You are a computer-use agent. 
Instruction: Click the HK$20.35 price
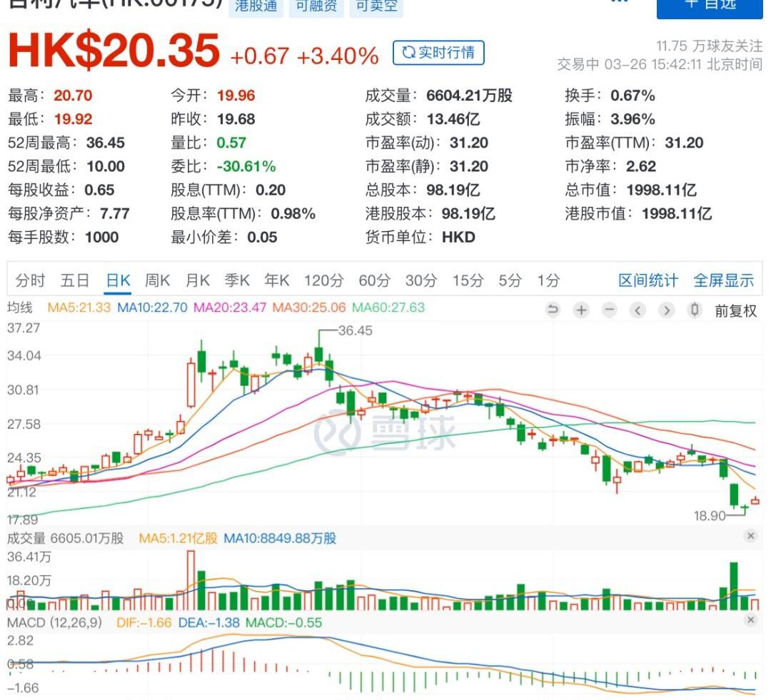click(114, 50)
